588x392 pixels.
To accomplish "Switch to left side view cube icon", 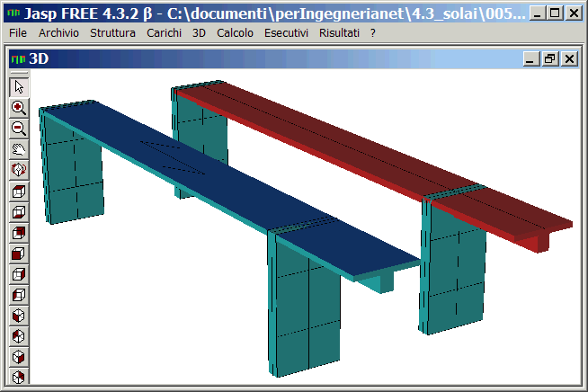I will click(19, 295).
